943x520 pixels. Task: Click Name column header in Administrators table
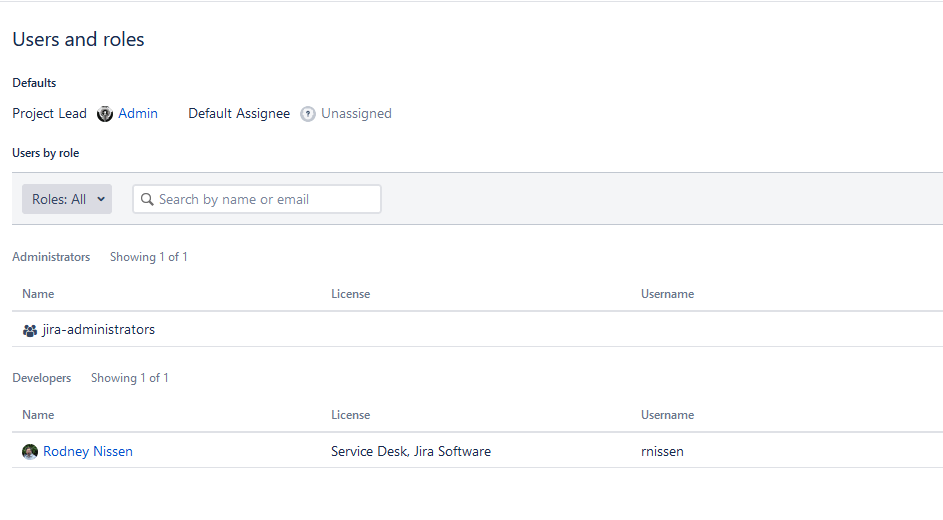click(x=38, y=294)
